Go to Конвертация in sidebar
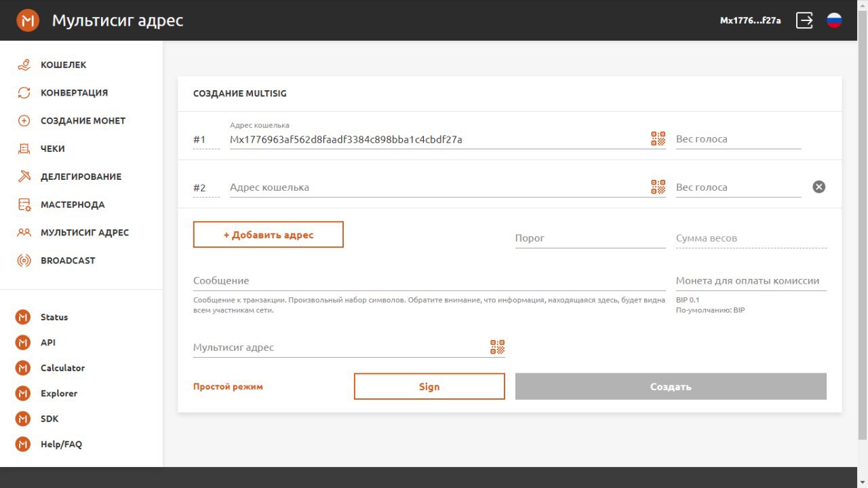This screenshot has height=488, width=868. pyautogui.click(x=74, y=93)
